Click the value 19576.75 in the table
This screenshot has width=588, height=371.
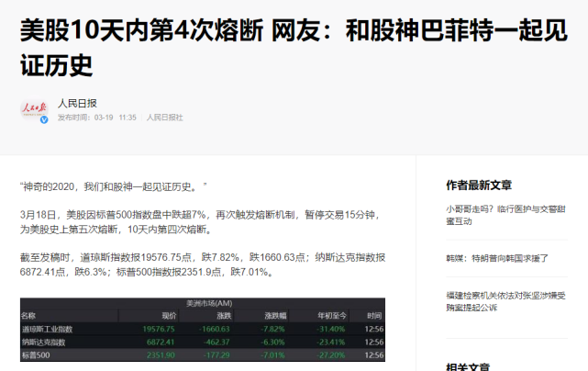click(x=159, y=330)
